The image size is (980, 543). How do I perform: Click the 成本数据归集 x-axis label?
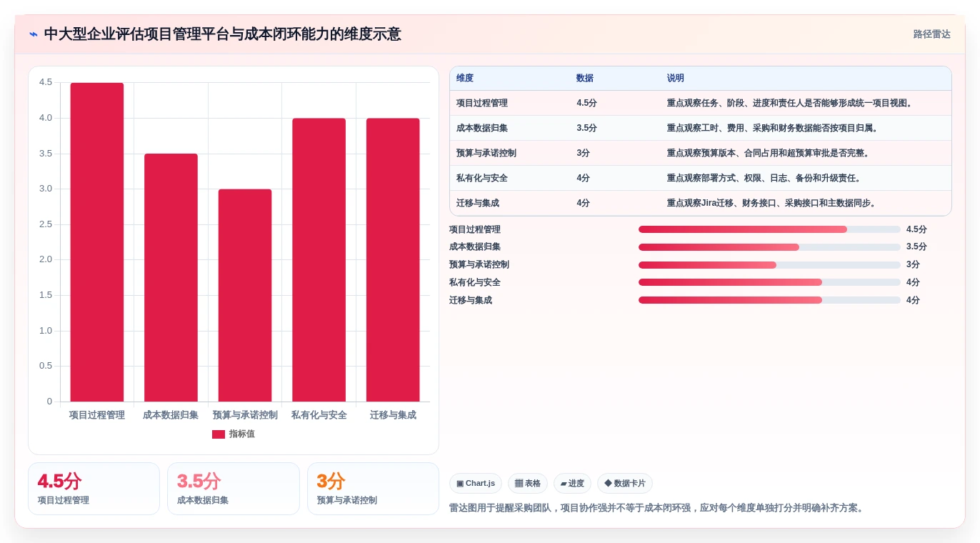click(x=171, y=415)
